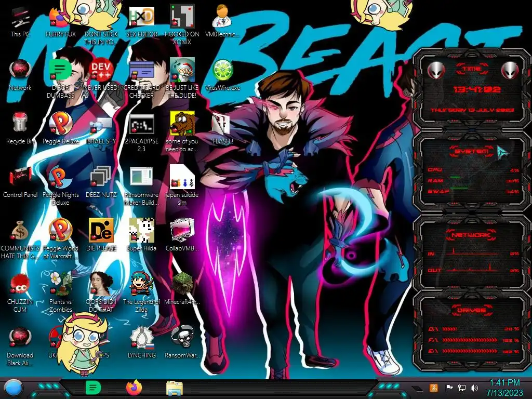532x399 pixels.
Task: Click the right alien head on the TIME widget
Action: [510, 71]
